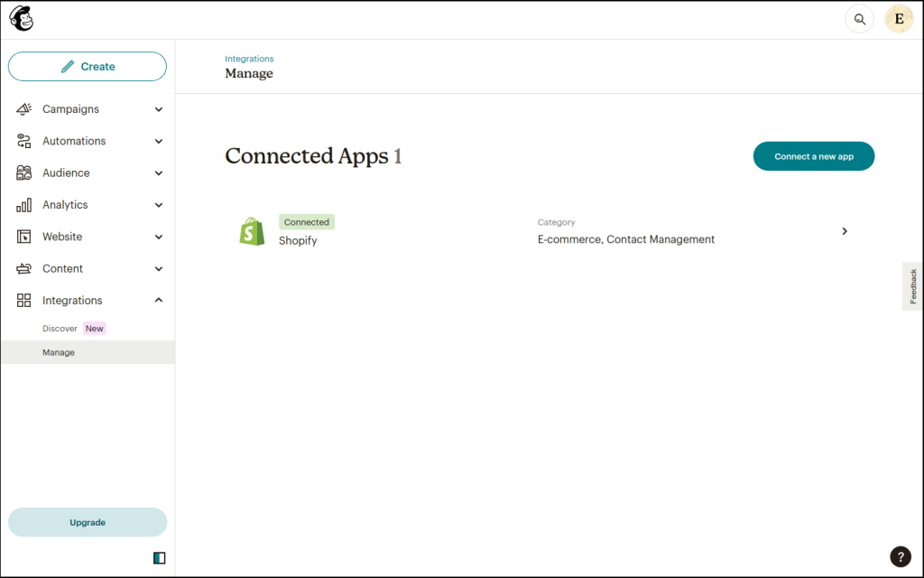Open the Content menu item
The image size is (924, 578).
(88, 268)
